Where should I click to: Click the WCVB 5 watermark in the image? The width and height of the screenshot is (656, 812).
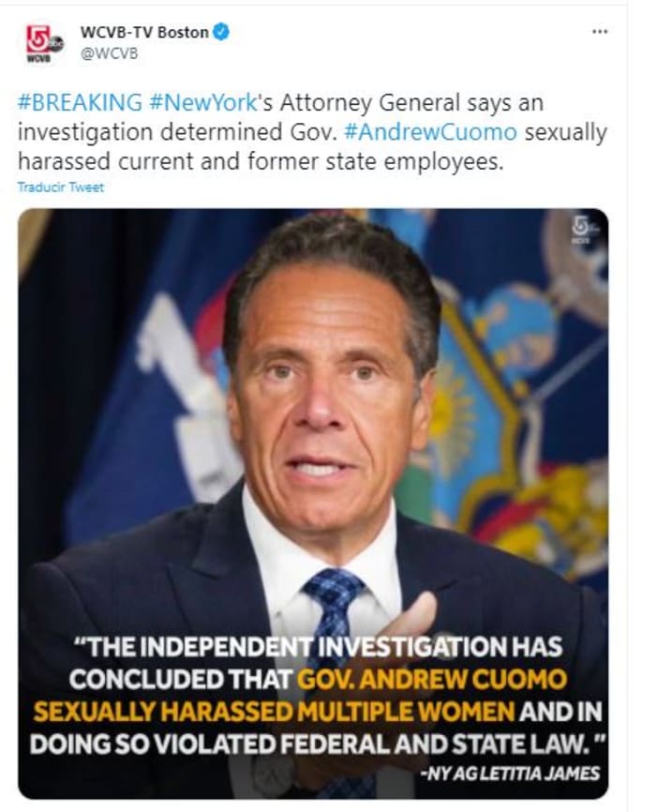(584, 230)
